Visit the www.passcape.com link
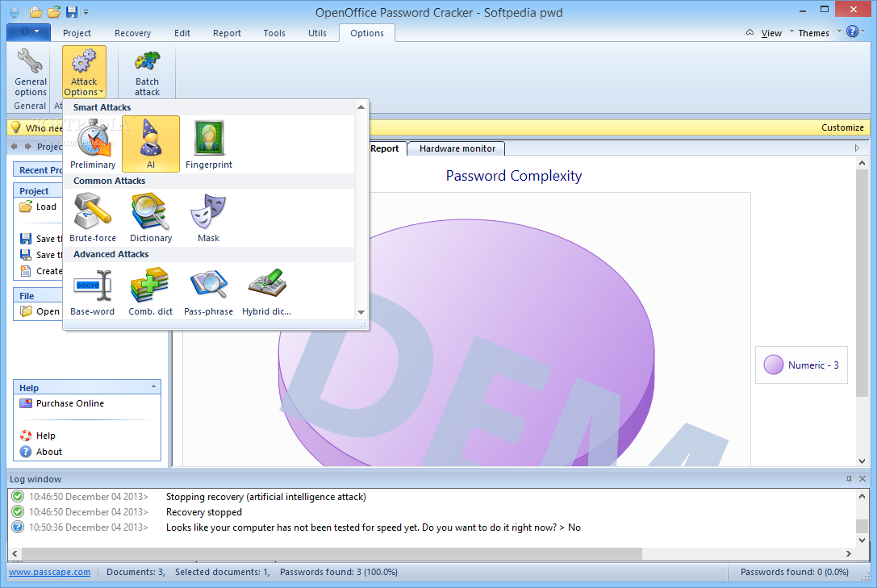 point(49,572)
